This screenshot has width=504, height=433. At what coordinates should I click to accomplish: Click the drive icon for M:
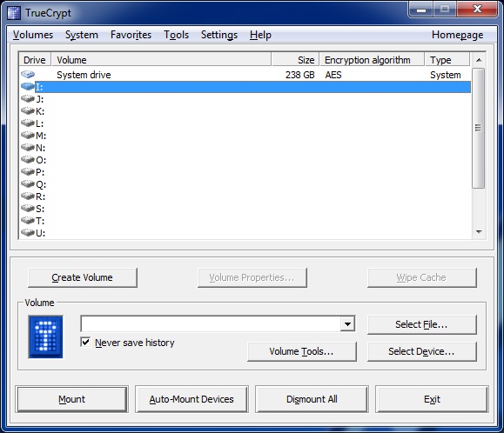[28, 136]
